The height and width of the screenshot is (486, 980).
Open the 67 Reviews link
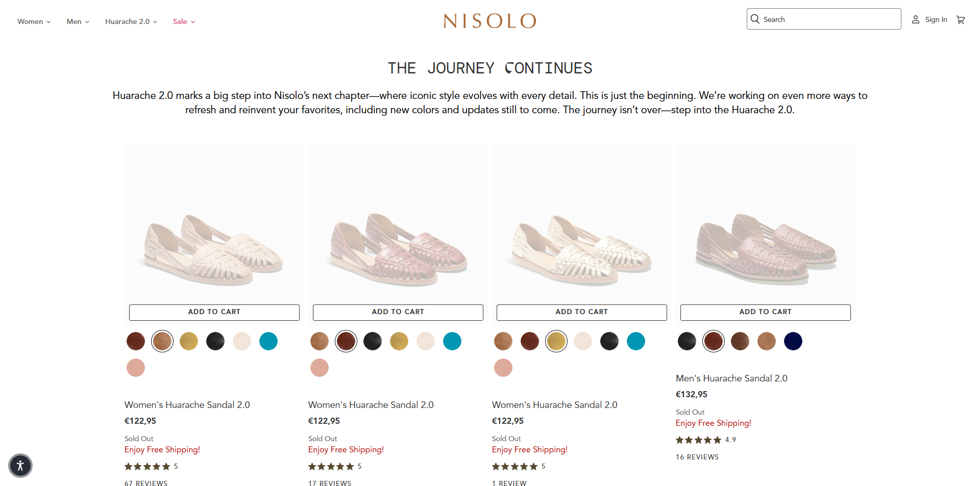point(146,483)
